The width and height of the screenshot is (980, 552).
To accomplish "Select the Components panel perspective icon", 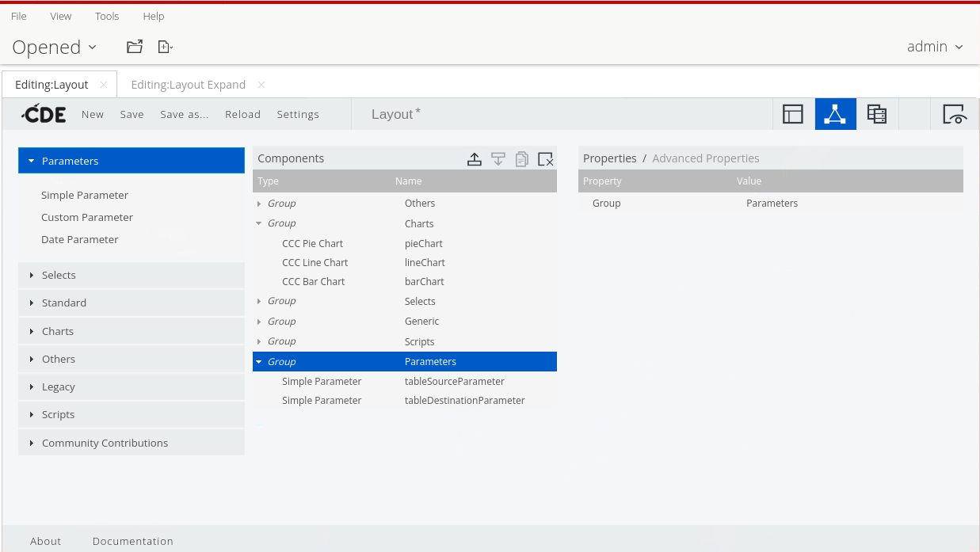I will (x=835, y=114).
